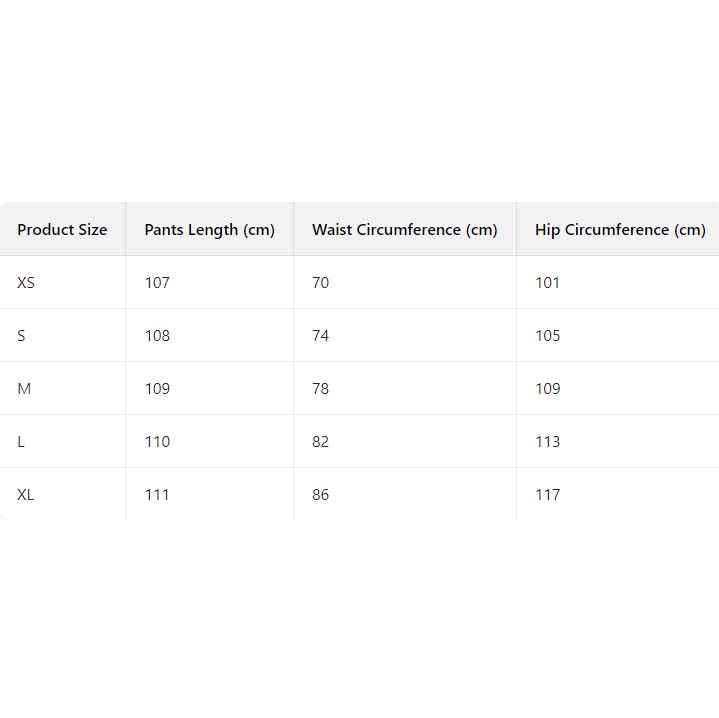Select the L size cell

tap(21, 442)
